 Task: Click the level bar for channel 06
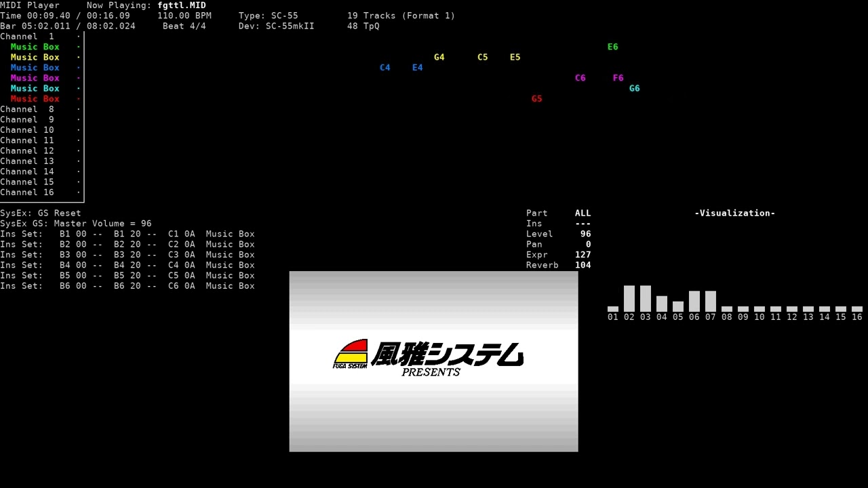[x=694, y=302]
